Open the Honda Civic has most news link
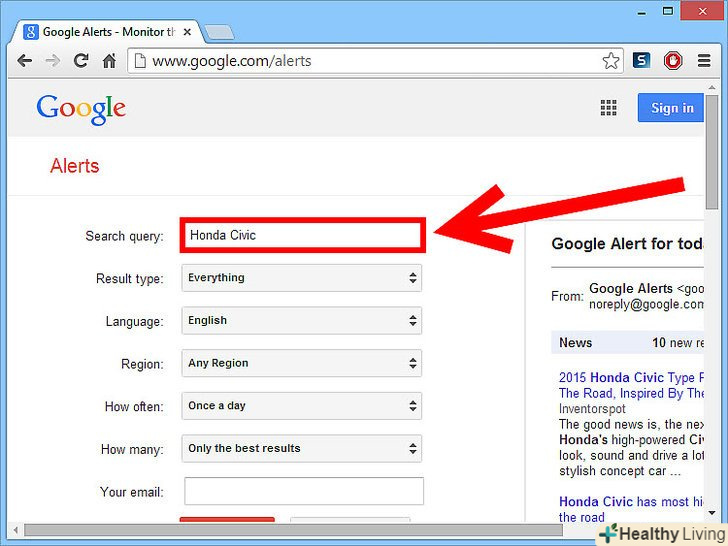The height and width of the screenshot is (546, 728). pos(631,509)
